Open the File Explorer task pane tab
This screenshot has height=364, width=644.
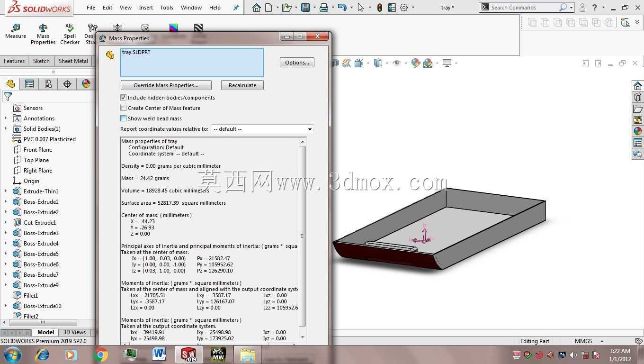point(638,109)
